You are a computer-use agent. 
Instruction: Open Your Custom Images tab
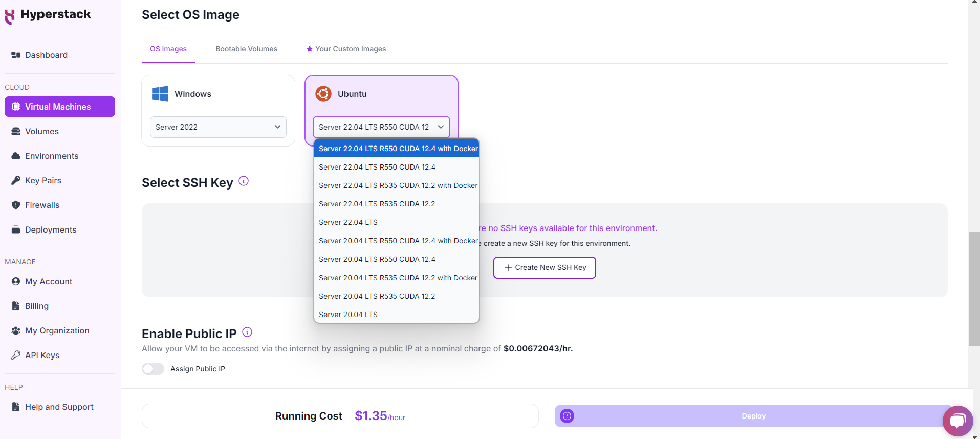(346, 49)
